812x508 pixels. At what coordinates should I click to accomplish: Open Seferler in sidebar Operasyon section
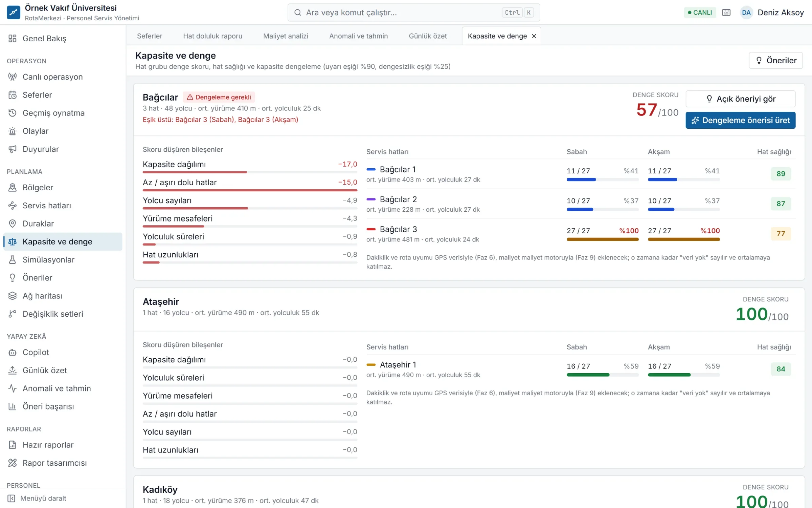(x=63, y=95)
